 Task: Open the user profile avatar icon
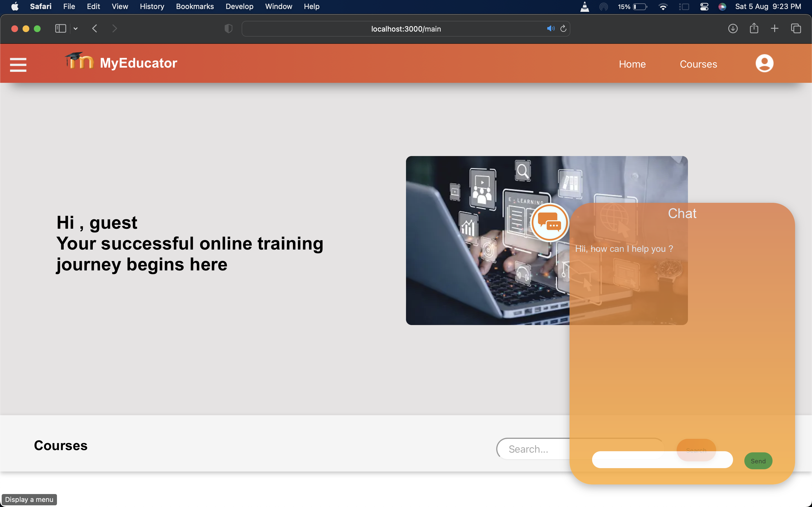point(764,63)
